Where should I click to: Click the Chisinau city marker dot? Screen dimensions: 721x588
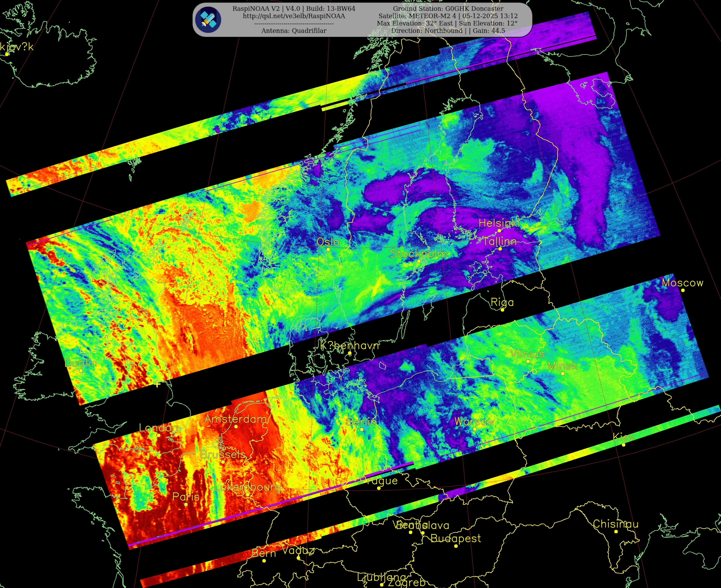point(616,531)
